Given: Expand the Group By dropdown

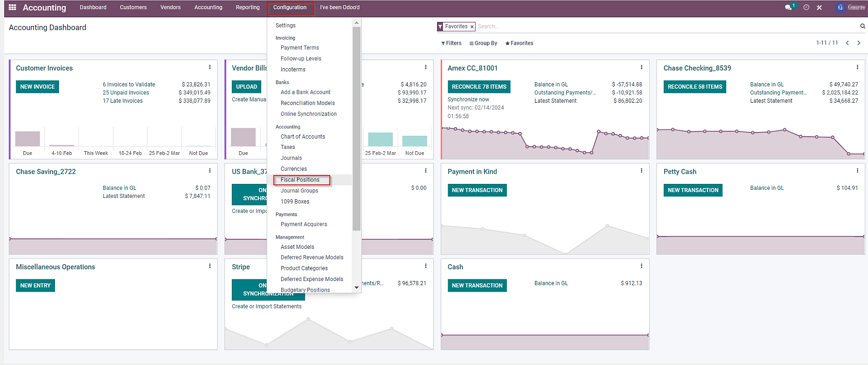Looking at the screenshot, I should [x=483, y=43].
